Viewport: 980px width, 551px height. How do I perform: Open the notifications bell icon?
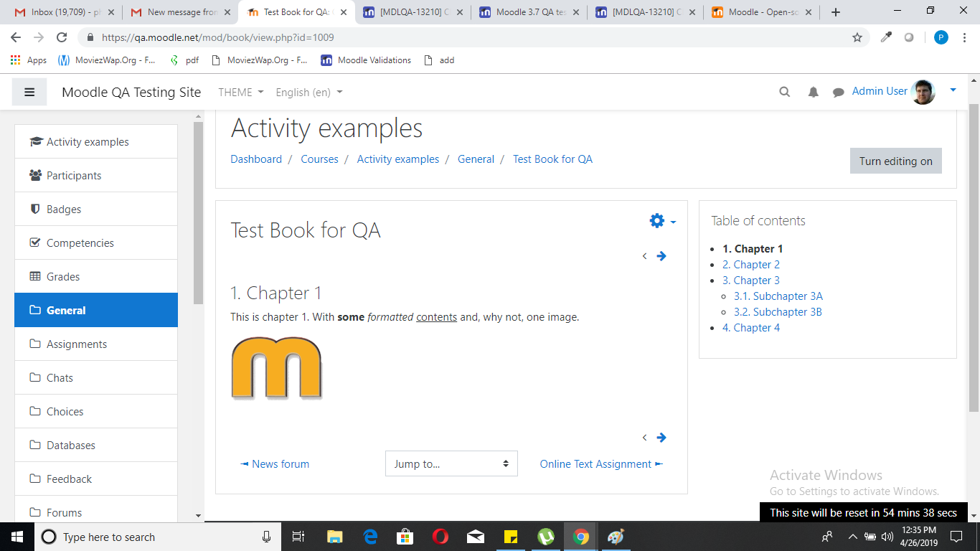coord(813,92)
